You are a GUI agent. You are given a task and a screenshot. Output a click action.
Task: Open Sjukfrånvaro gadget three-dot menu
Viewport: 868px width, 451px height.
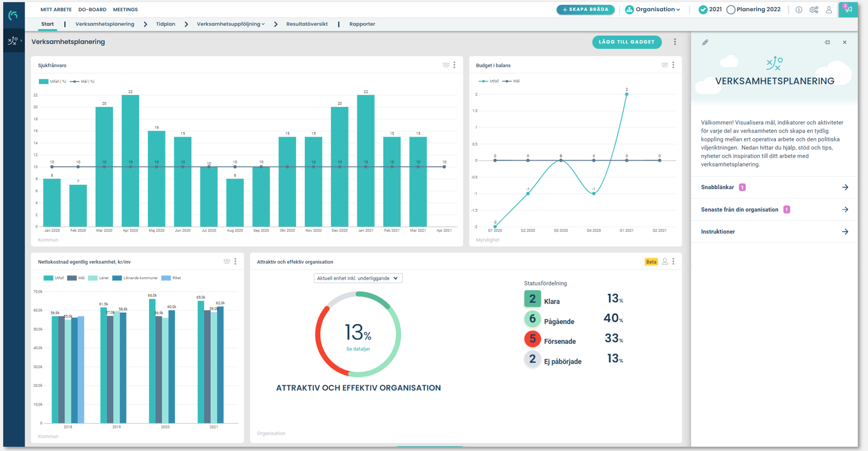[454, 65]
